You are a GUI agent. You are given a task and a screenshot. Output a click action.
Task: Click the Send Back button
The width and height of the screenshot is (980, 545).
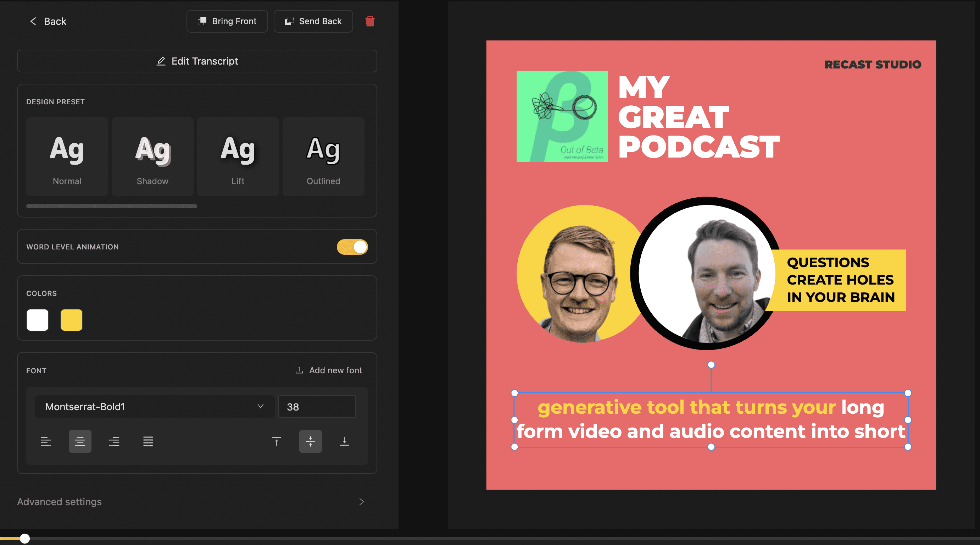(x=313, y=21)
